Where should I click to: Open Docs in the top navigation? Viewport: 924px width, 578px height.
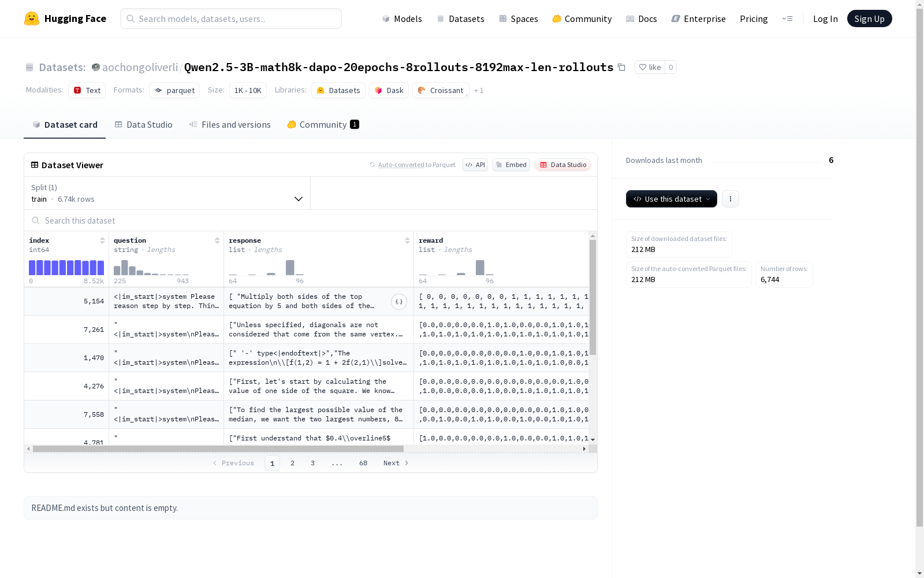(642, 18)
